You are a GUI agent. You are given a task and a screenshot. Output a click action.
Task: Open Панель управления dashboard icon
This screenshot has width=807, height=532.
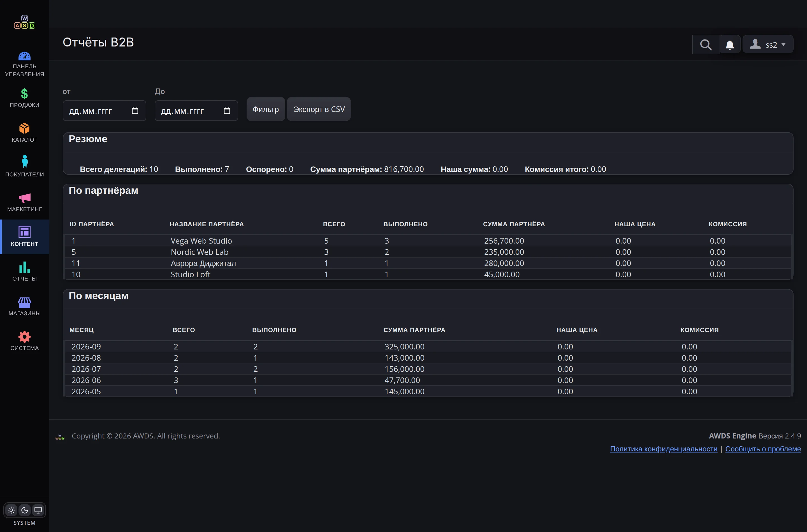[24, 56]
